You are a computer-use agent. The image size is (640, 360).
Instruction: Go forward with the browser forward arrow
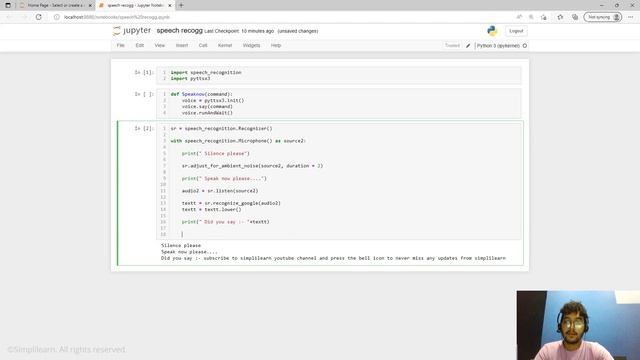[24, 17]
